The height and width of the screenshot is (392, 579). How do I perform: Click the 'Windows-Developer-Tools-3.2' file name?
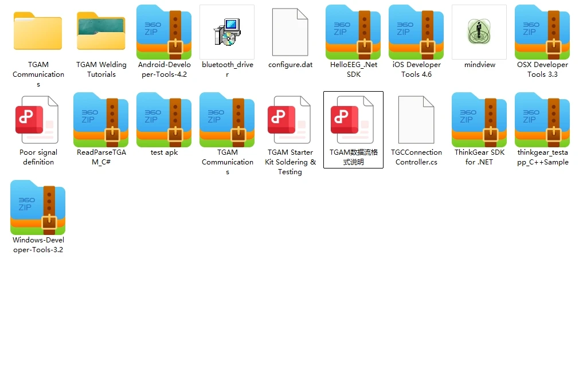pyautogui.click(x=38, y=245)
